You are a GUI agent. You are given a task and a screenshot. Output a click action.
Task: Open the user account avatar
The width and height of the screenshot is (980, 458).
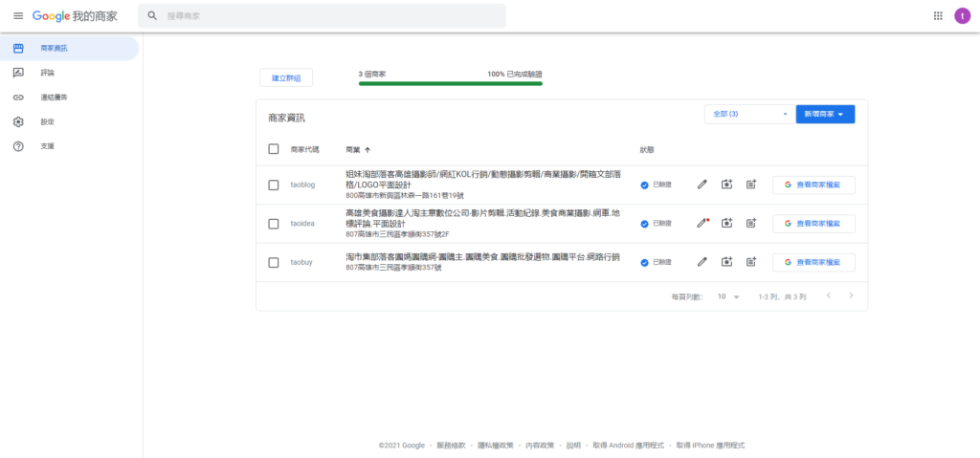962,15
